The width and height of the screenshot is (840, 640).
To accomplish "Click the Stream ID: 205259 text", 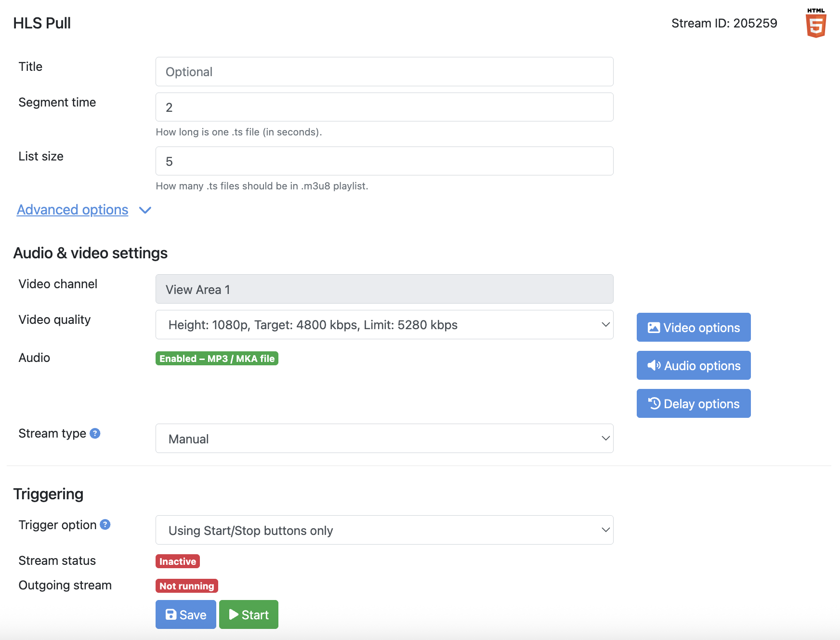I will 724,23.
